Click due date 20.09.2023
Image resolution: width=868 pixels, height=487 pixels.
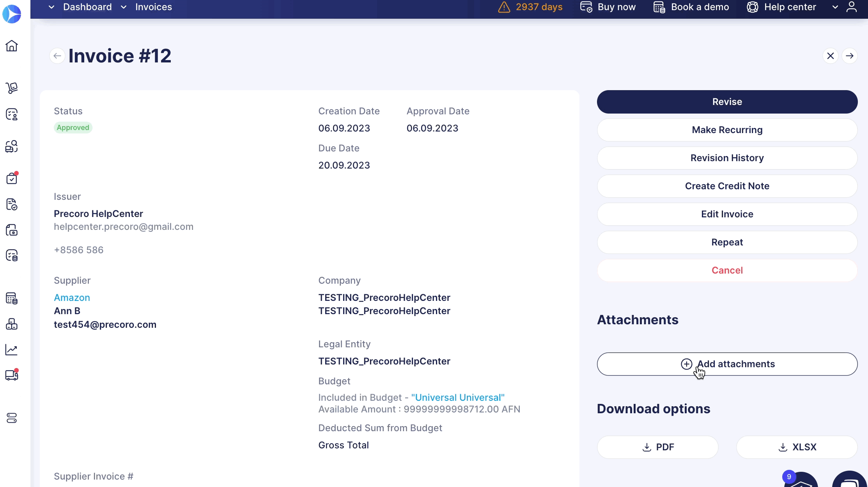coord(344,165)
